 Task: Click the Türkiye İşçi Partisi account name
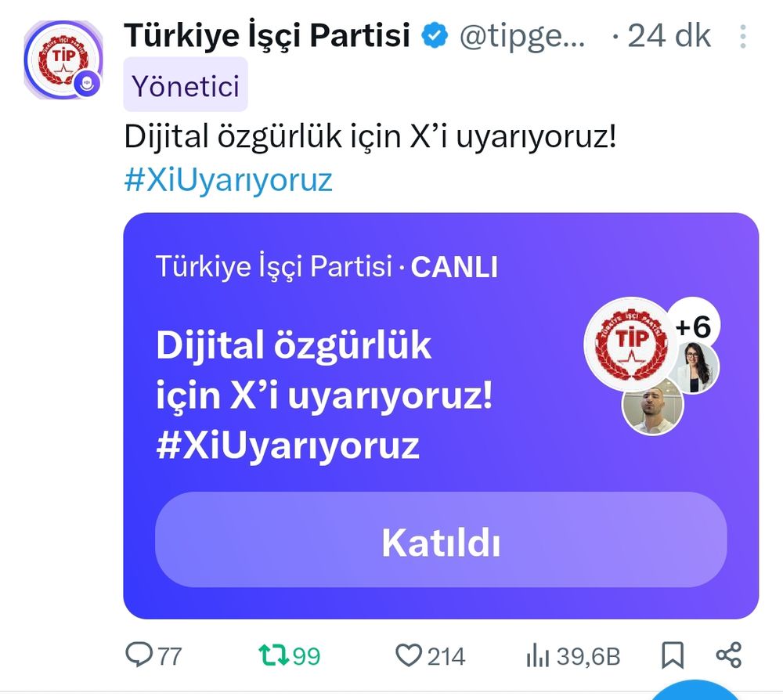coord(267,35)
